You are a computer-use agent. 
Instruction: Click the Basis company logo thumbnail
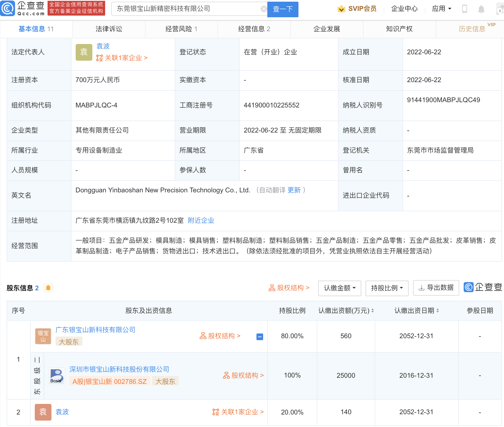[x=56, y=376]
